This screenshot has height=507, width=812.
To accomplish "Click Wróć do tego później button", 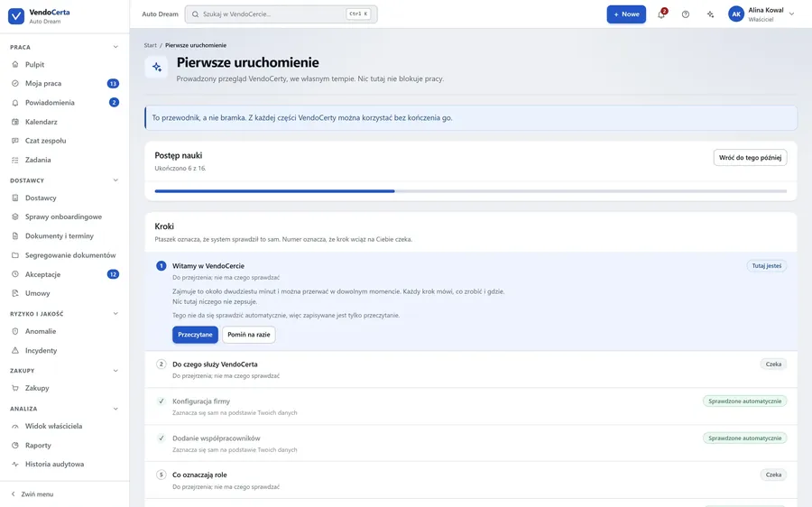I will [x=750, y=158].
